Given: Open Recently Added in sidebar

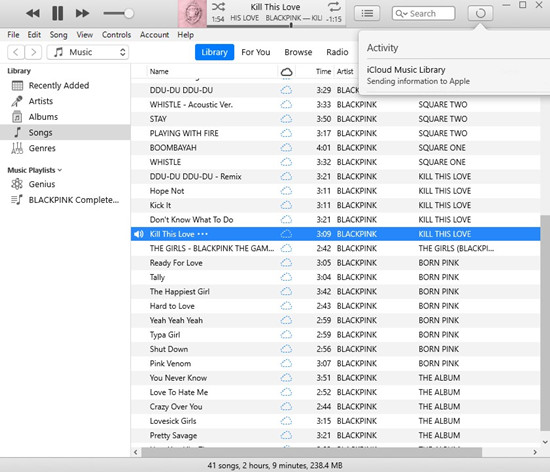Looking at the screenshot, I should pos(58,86).
